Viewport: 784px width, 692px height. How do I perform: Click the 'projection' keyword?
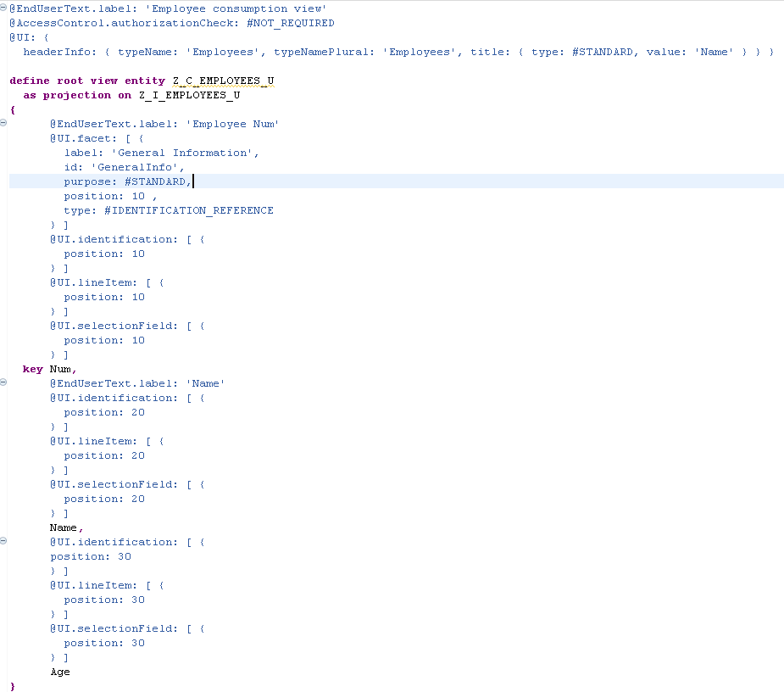[x=77, y=96]
